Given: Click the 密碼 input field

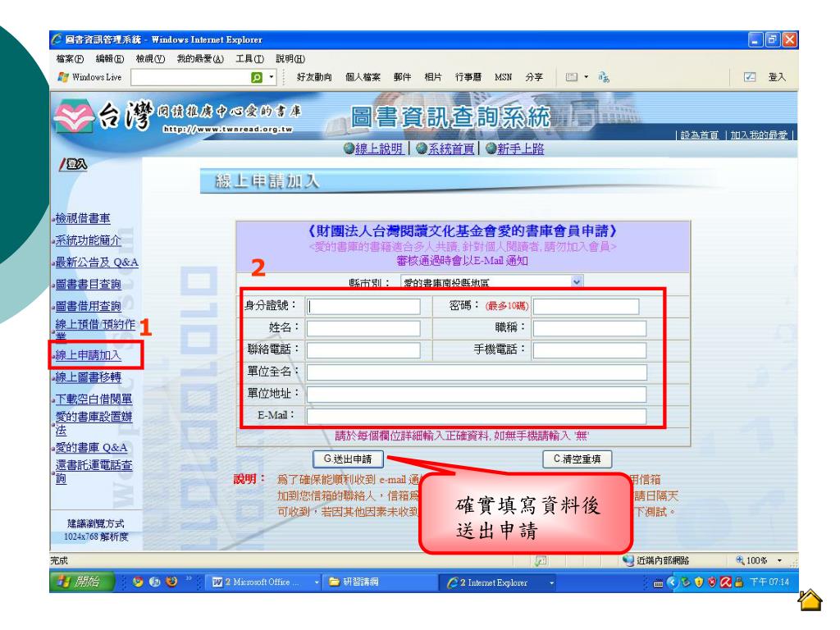Looking at the screenshot, I should coord(586,307).
